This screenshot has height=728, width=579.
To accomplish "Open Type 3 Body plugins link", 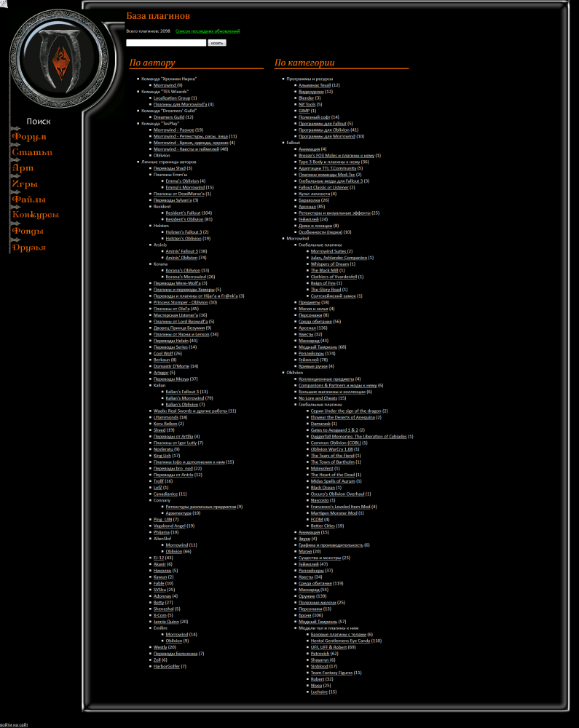I will [329, 162].
